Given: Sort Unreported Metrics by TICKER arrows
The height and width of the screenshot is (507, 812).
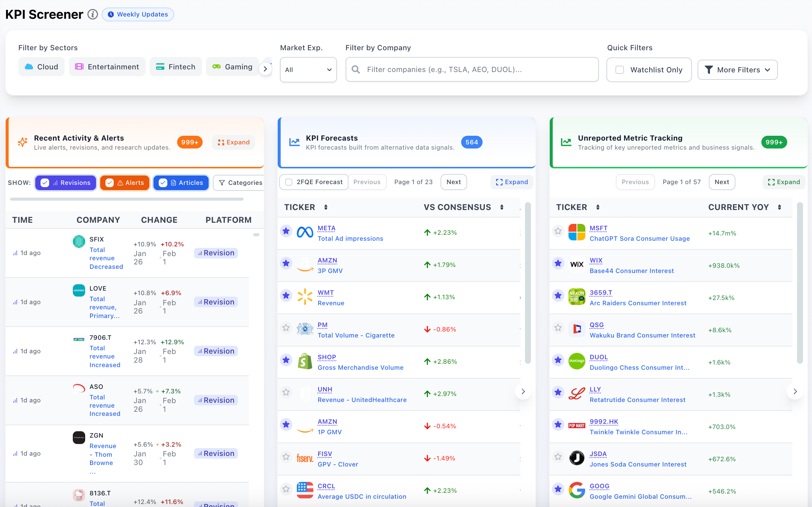Looking at the screenshot, I should [x=598, y=207].
